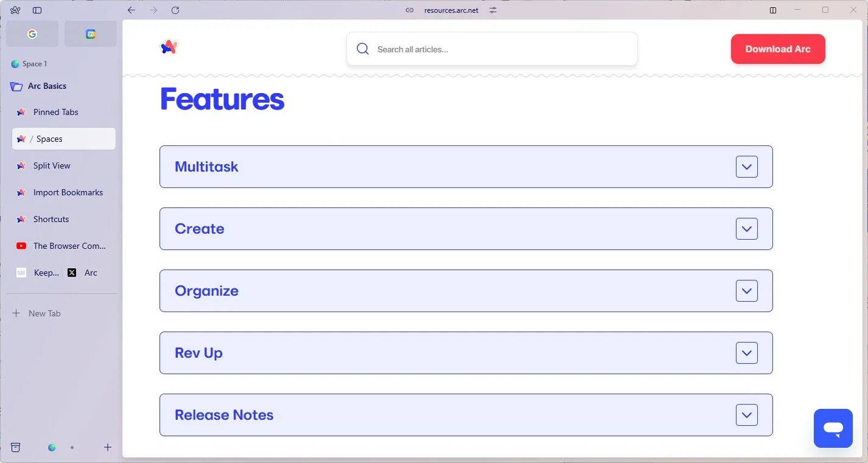Expand the Release Notes section
Viewport: 868px width, 463px height.
click(746, 415)
